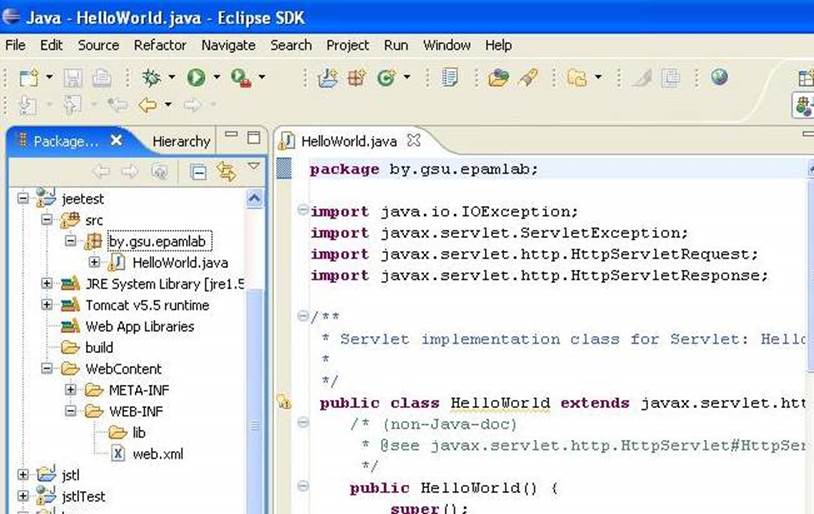
Task: Open the External Tools dropdown arrow
Action: [262, 77]
